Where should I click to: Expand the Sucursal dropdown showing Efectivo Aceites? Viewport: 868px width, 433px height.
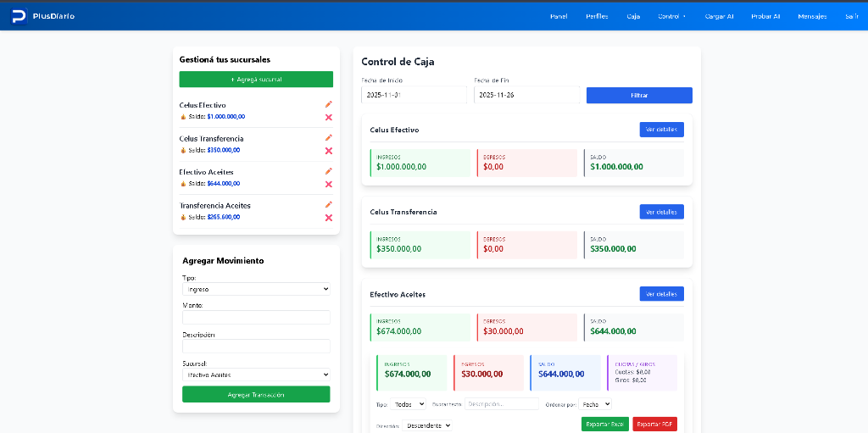pyautogui.click(x=255, y=375)
